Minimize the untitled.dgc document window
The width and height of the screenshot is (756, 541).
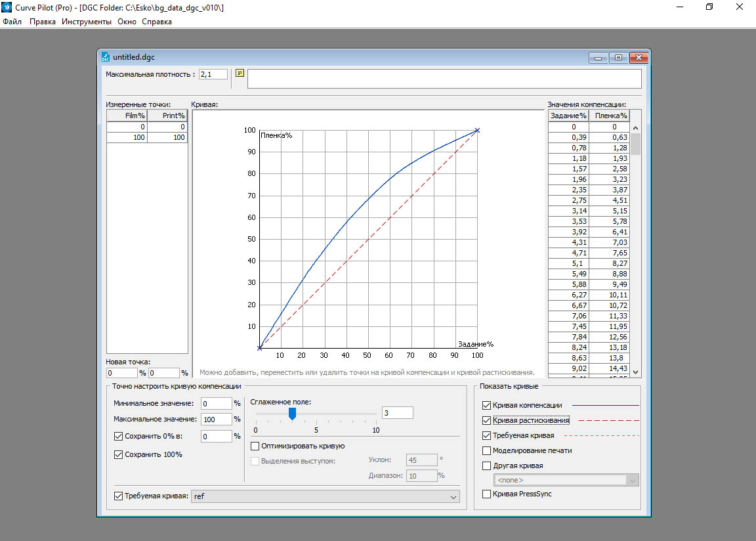(598, 58)
